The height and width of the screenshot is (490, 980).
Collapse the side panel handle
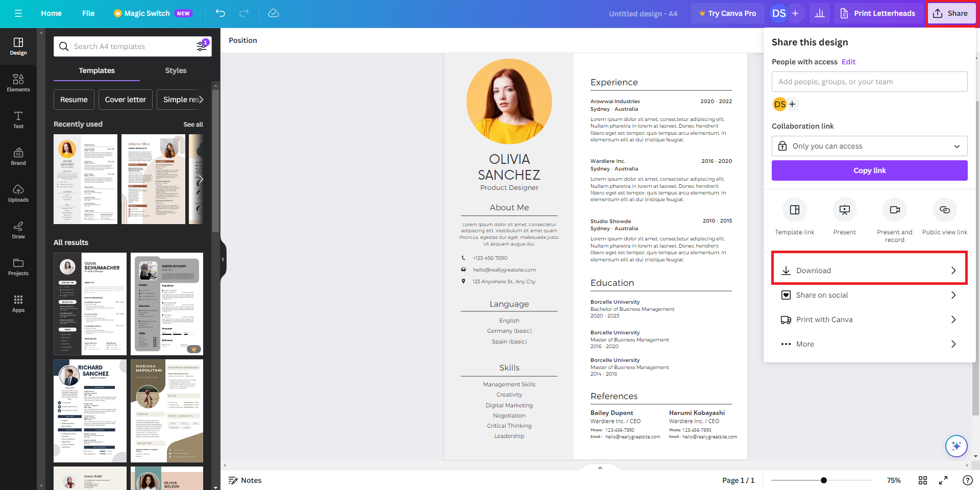point(223,259)
